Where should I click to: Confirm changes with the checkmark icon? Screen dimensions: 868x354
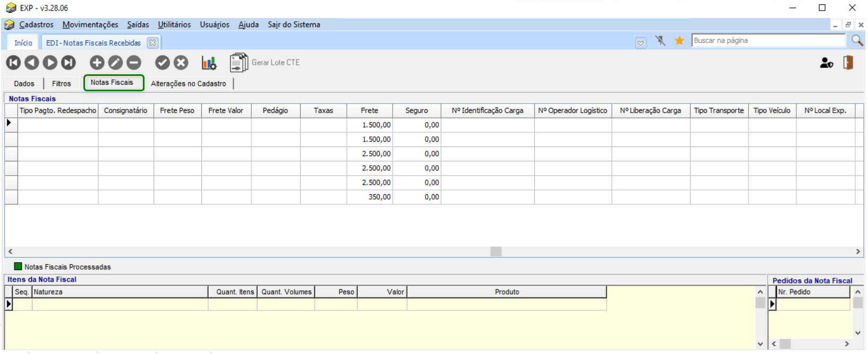[x=163, y=63]
